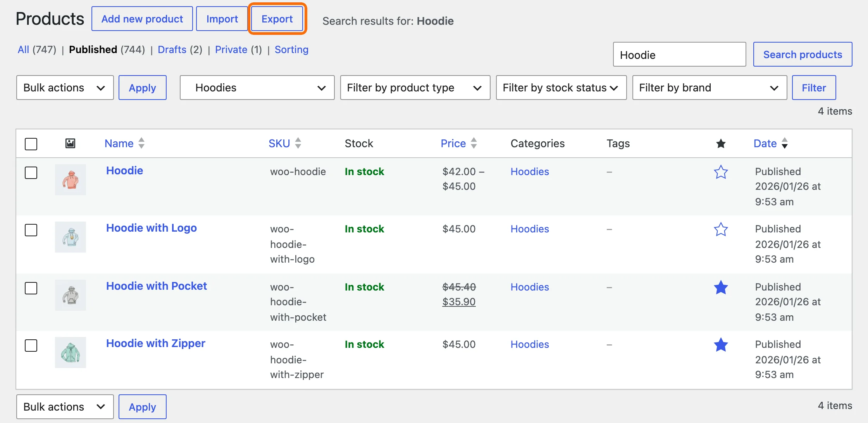
Task: Toggle featured star for Hoodie with Logo
Action: [x=721, y=229]
